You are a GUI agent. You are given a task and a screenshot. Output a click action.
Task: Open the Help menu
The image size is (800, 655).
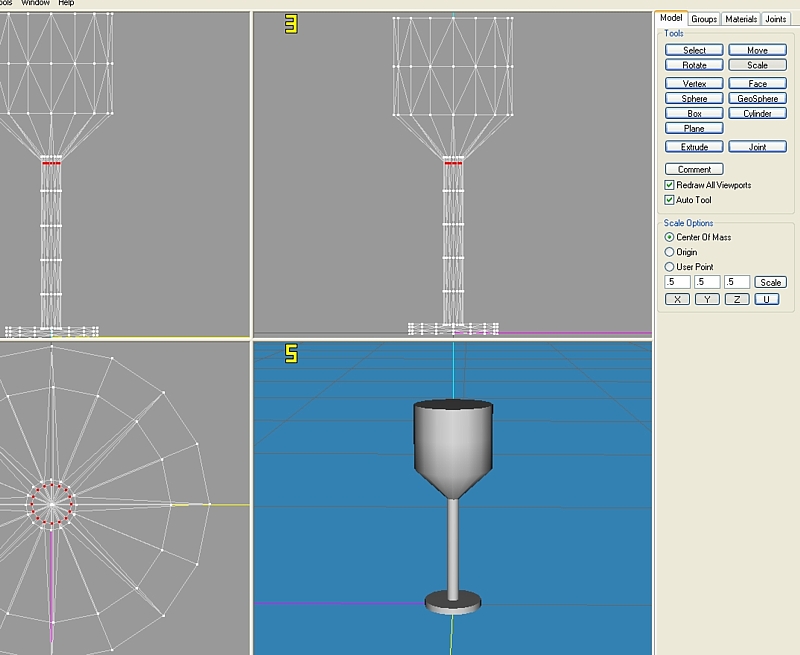click(x=66, y=4)
